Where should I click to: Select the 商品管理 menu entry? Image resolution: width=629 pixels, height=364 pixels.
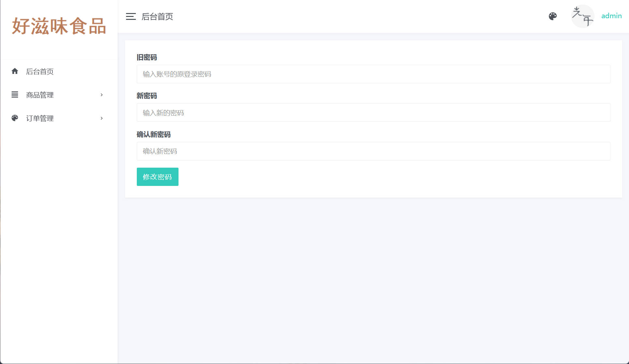pos(40,95)
